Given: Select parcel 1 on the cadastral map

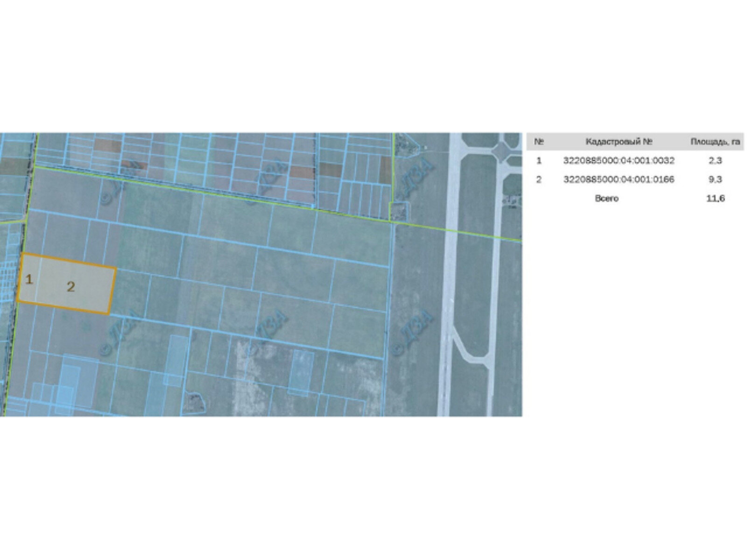Looking at the screenshot, I should tap(29, 280).
